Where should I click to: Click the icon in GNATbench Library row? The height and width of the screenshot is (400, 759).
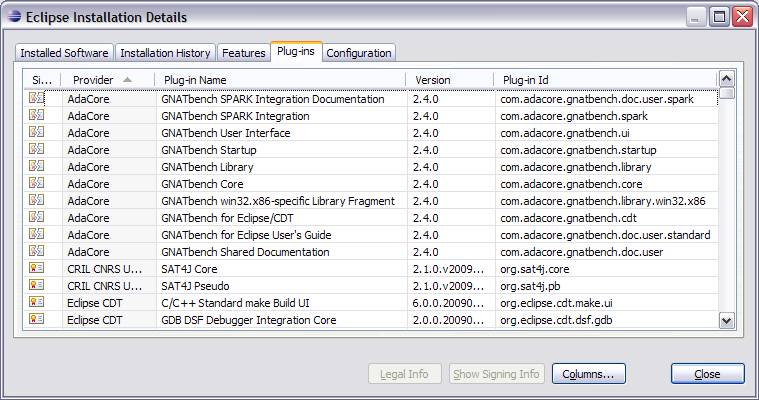tap(36, 166)
